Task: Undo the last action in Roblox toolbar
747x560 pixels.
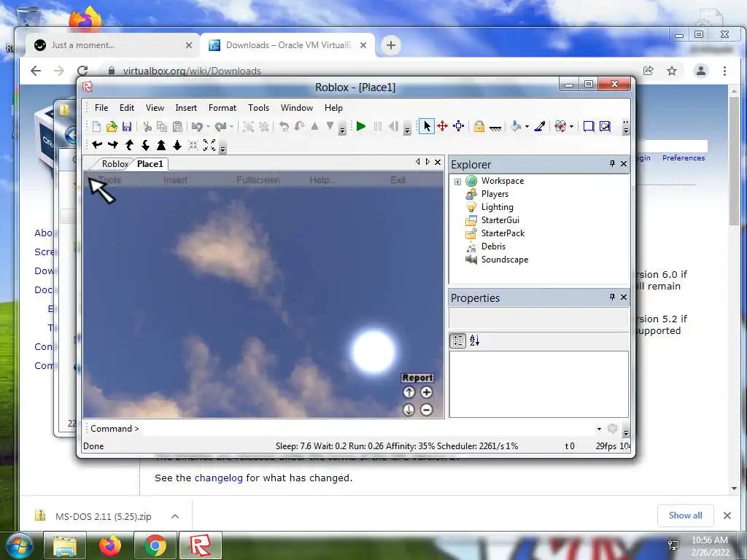Action: click(x=197, y=126)
